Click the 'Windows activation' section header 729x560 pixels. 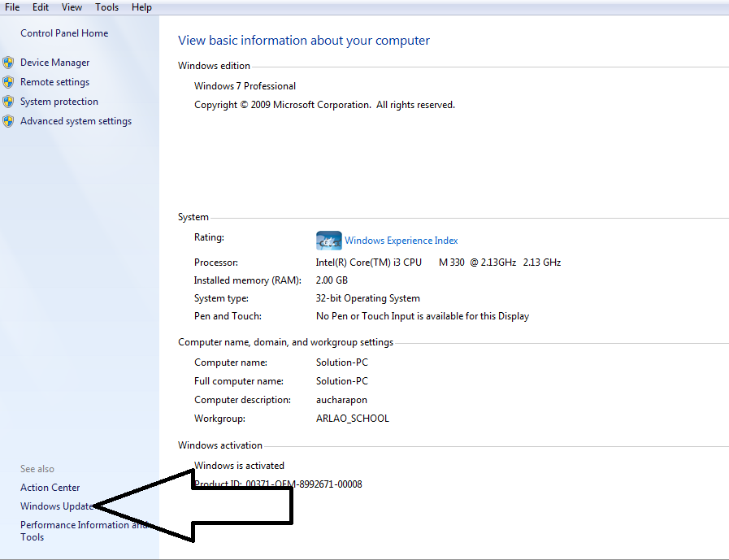click(220, 445)
